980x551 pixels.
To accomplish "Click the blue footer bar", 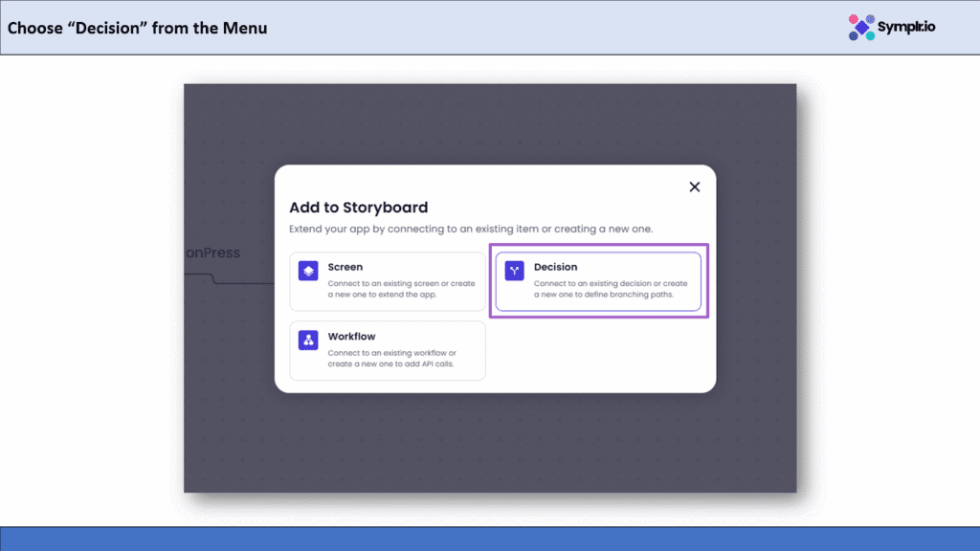I will [x=490, y=539].
